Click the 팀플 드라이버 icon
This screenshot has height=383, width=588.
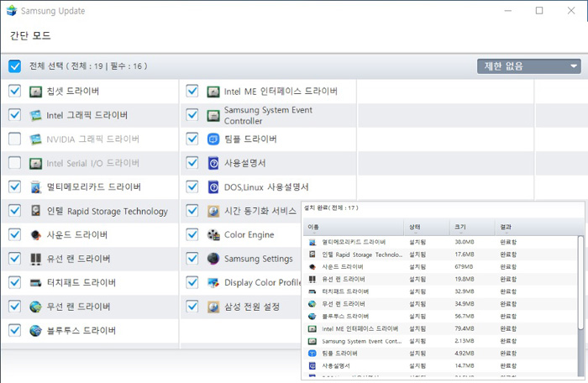213,139
